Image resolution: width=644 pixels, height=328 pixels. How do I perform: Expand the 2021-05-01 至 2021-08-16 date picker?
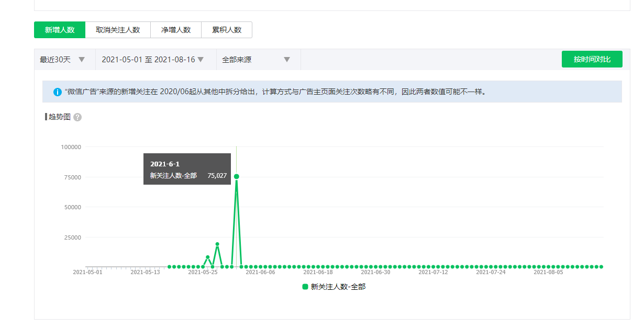coord(152,60)
